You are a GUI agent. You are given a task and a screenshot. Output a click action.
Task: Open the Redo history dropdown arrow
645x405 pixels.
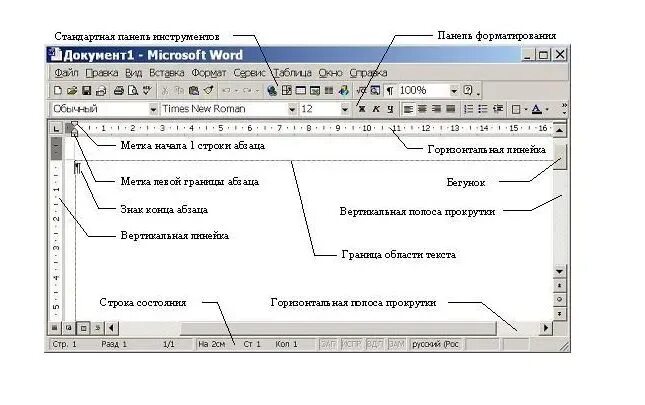pos(257,90)
